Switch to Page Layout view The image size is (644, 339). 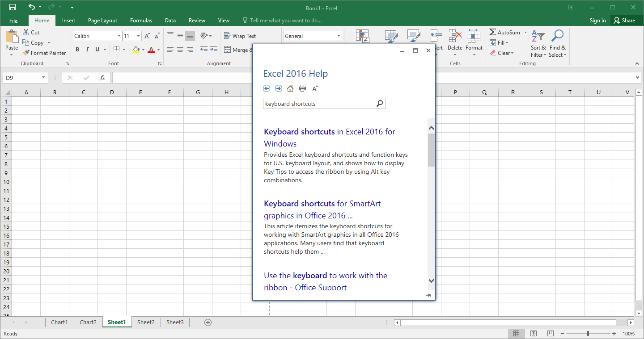pos(534,334)
